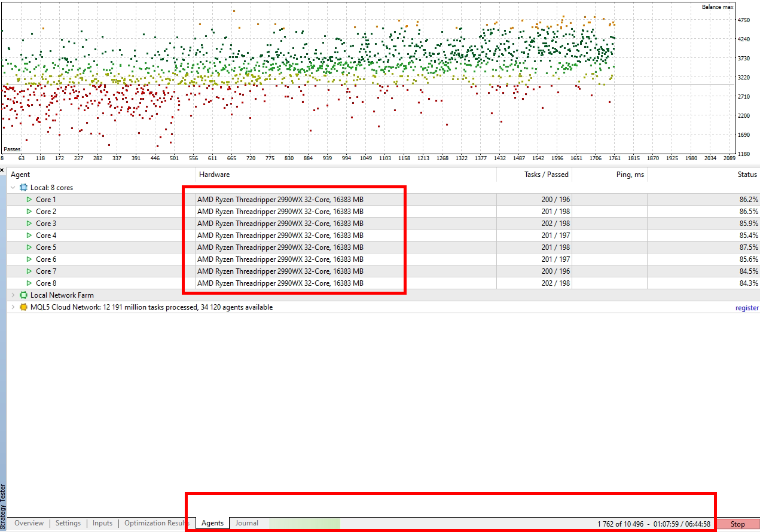Click the Local Network Farm icon
This screenshot has height=532, width=760.
pyautogui.click(x=24, y=295)
